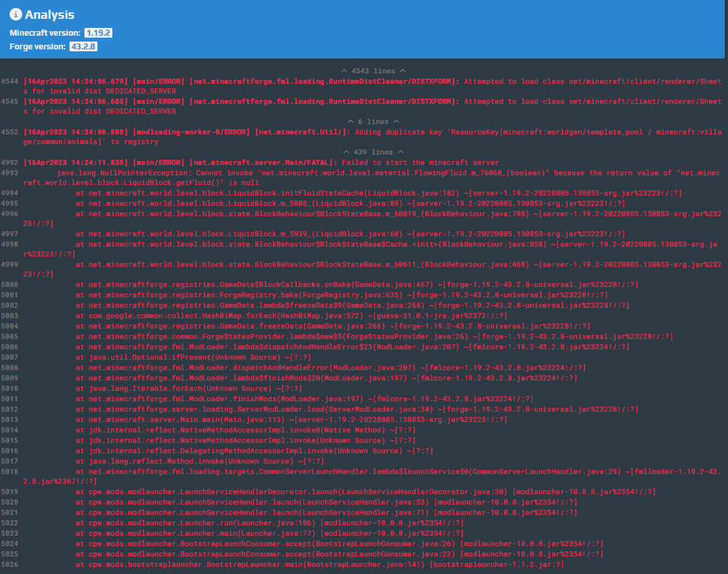Click 'Failed to start the minecraft server' text
The height and width of the screenshot is (574, 728).
[420, 163]
